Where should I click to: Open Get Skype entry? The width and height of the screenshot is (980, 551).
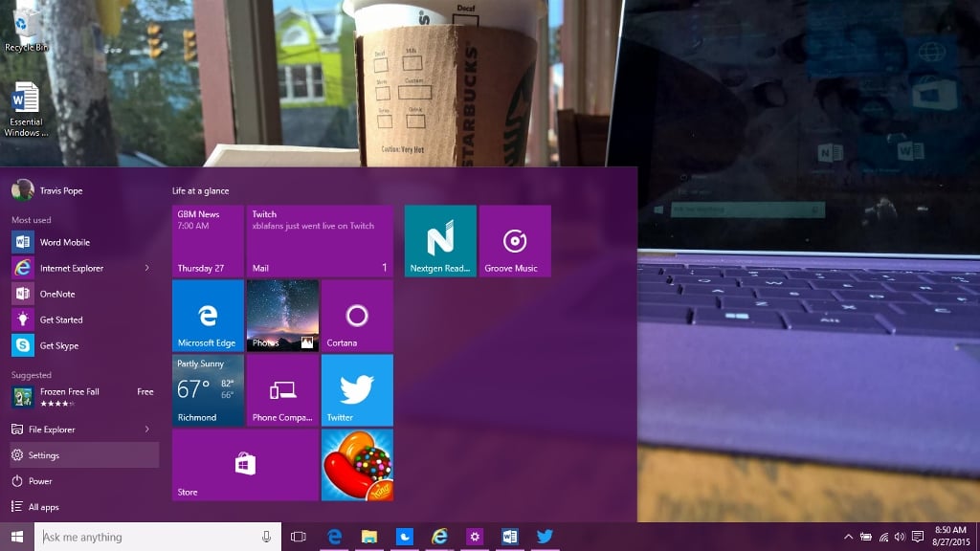84,345
